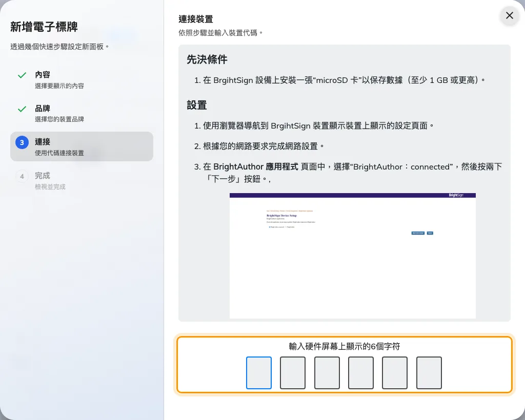The height and width of the screenshot is (420, 525).
Task: Click the 透過幾個快速步驟設定新面板 description
Action: [59, 47]
